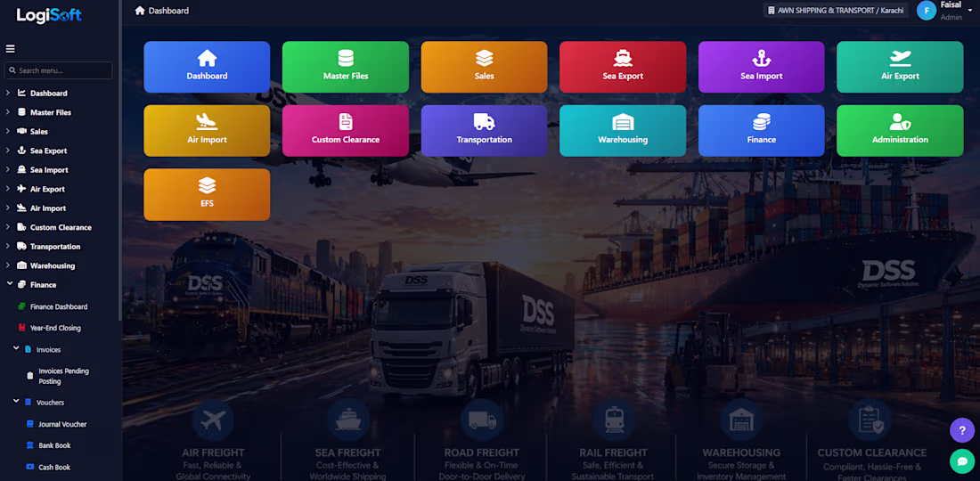The image size is (980, 481).
Task: Open Sea Import in the sidebar menu
Action: click(49, 170)
